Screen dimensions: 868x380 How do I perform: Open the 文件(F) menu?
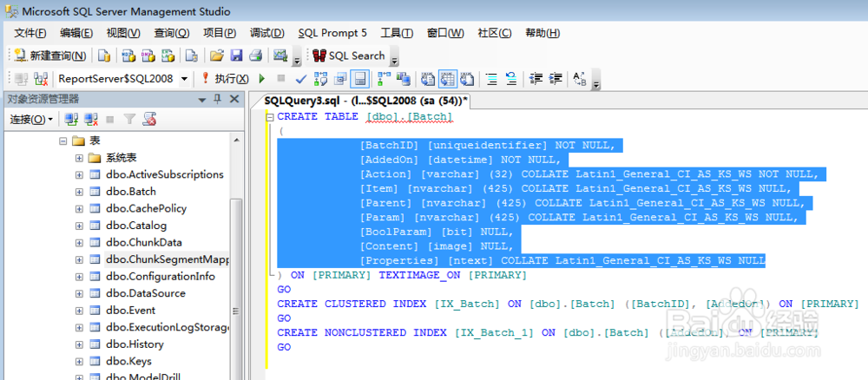coord(30,33)
